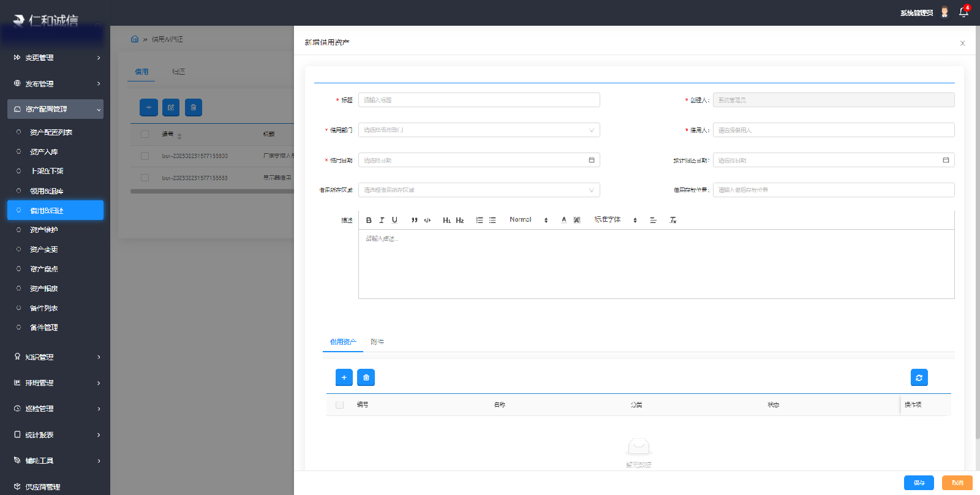Check the row bor-20230223157715363 checkbox
This screenshot has width=980, height=495.
click(145, 178)
